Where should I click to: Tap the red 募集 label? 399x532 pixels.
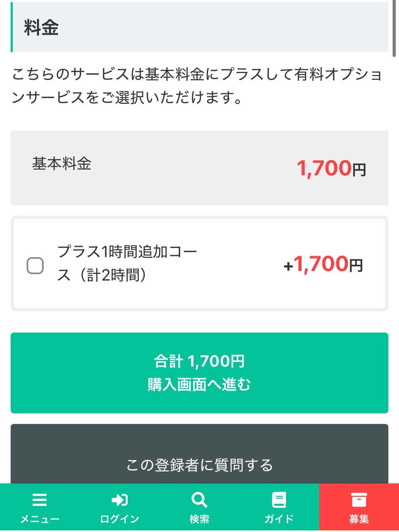tap(359, 519)
